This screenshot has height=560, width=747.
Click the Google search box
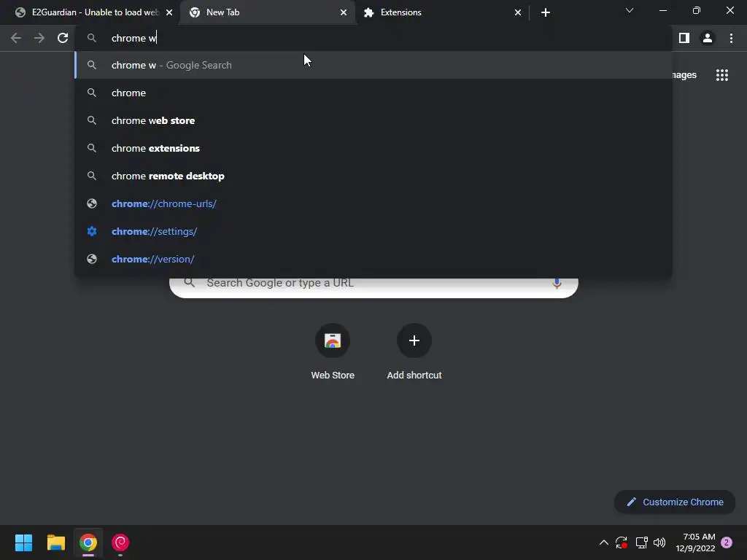pos(374,287)
